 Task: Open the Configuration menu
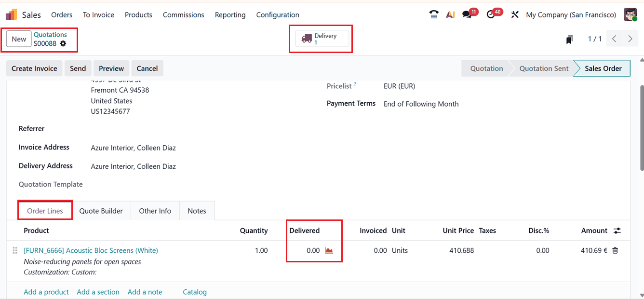click(x=278, y=14)
